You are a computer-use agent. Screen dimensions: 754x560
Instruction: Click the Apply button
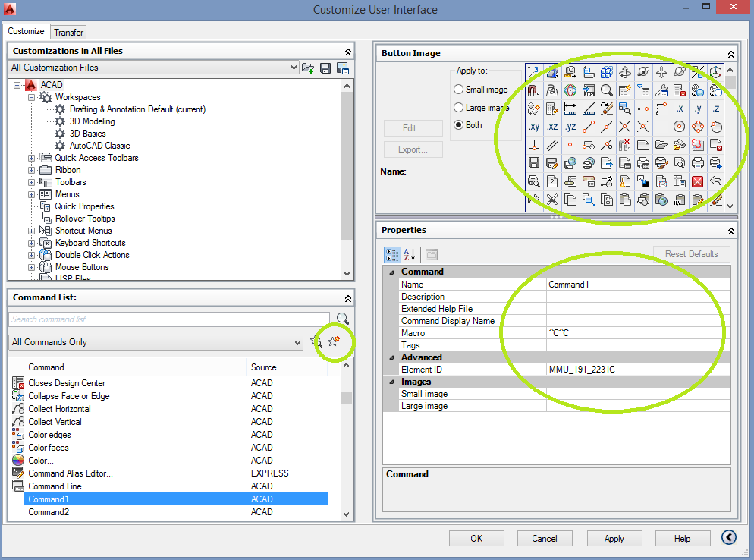click(x=614, y=538)
